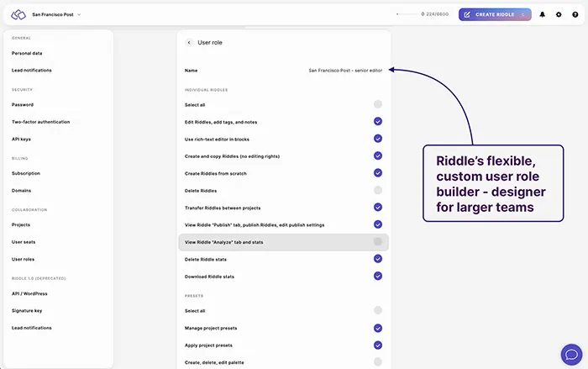The height and width of the screenshot is (369, 588).
Task: Open Lead notifications under Riddle 1.0
Action: pyautogui.click(x=32, y=328)
